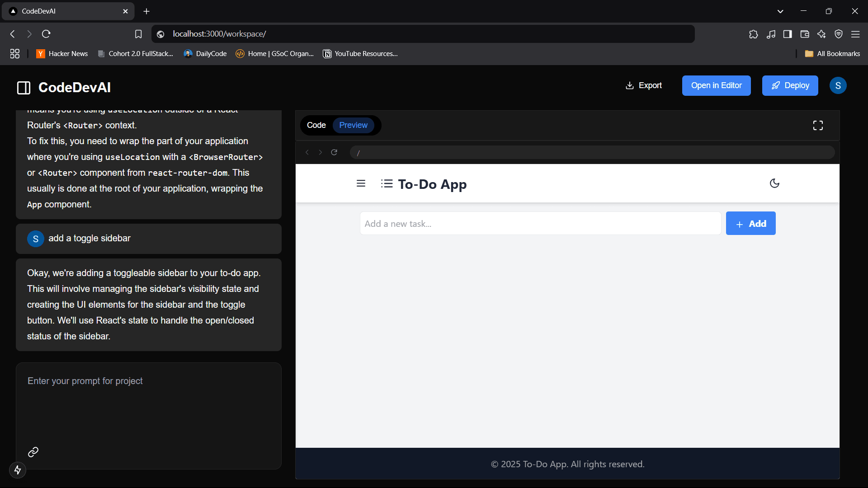Viewport: 868px width, 488px height.
Task: Go back in preview navigation
Action: (x=307, y=152)
